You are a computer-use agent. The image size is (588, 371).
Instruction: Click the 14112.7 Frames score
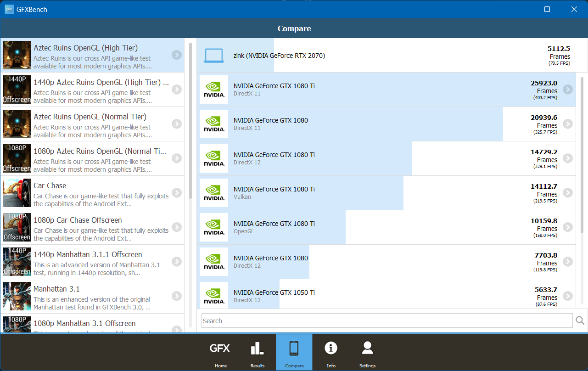pos(544,193)
